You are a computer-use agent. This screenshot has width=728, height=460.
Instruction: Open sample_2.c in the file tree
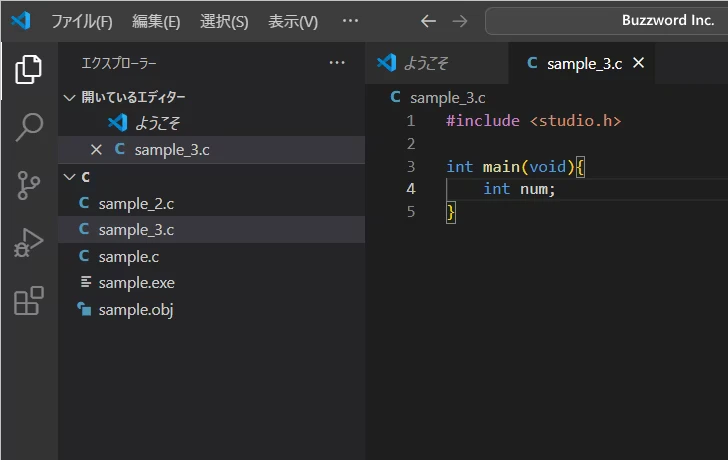click(212, 203)
